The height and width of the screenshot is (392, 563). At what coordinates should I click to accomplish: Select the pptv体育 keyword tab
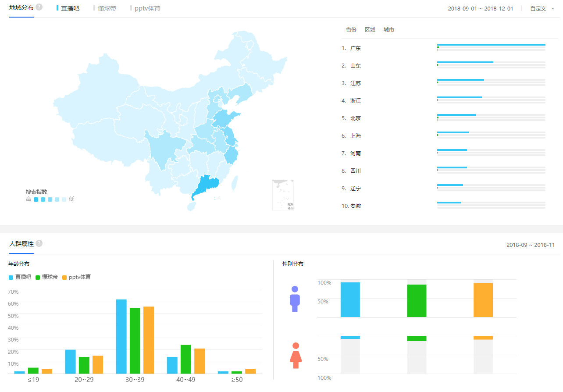pos(145,8)
